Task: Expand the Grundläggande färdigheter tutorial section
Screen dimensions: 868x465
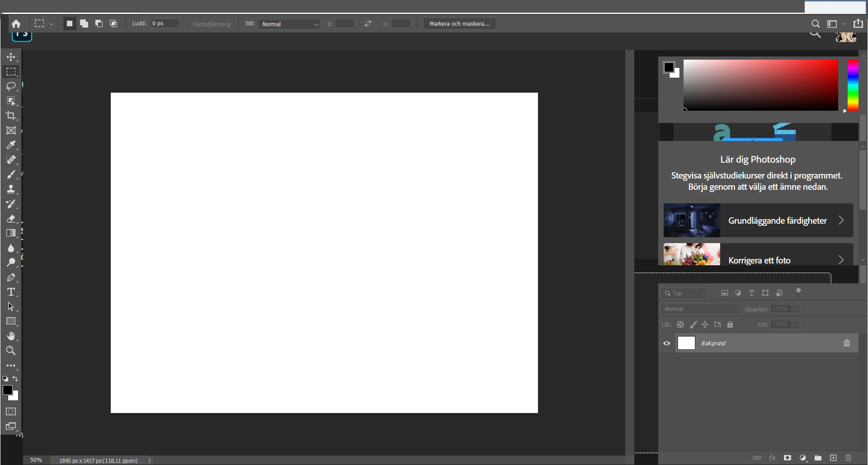Action: (842, 220)
